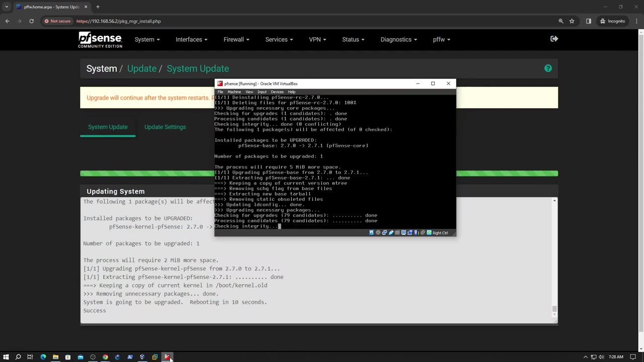
Task: Click VirtualBox optical drive indicator
Action: [x=378, y=233]
